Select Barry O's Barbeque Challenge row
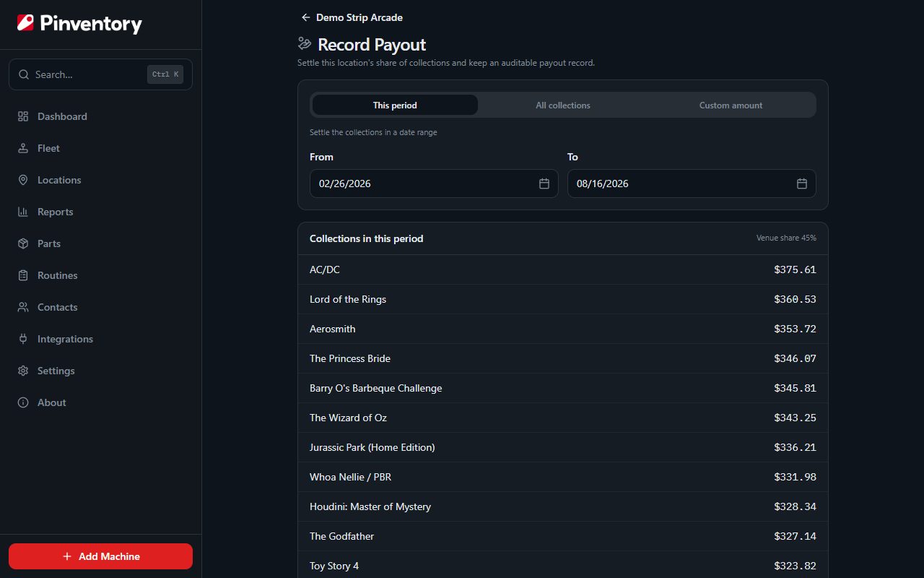 563,388
